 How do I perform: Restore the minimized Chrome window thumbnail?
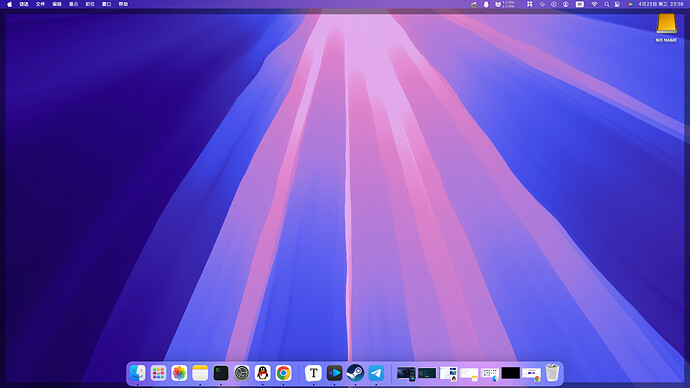532,373
